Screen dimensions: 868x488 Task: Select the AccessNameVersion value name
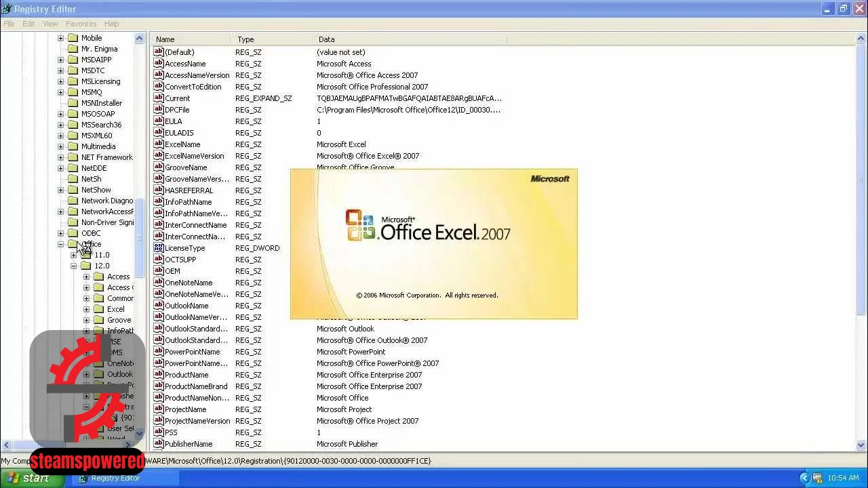[x=197, y=75]
